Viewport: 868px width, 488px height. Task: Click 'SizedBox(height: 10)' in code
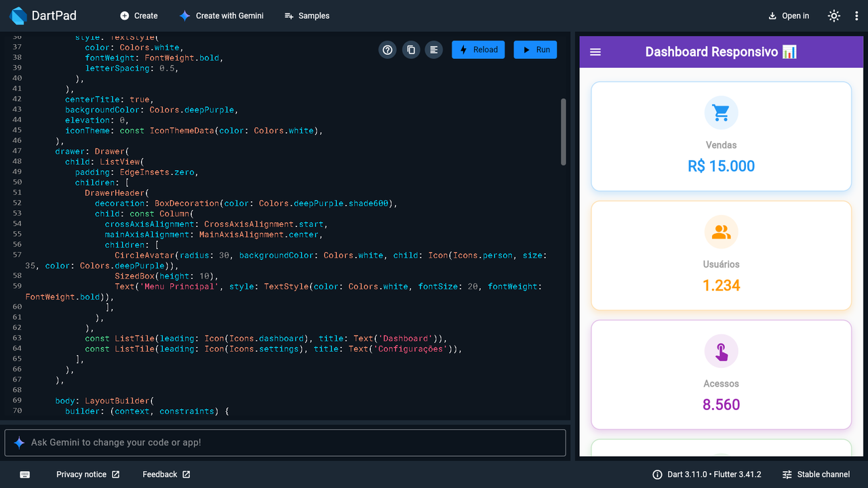click(166, 277)
